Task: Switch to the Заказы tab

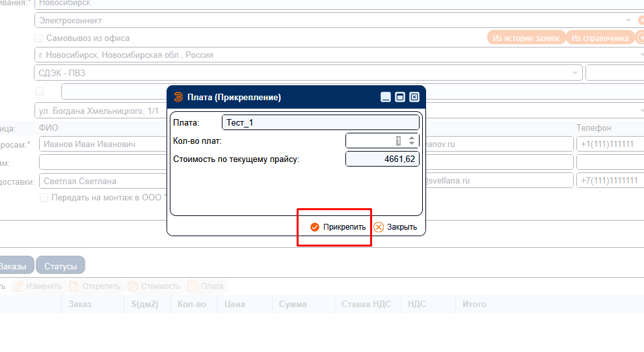Action: pos(13,265)
